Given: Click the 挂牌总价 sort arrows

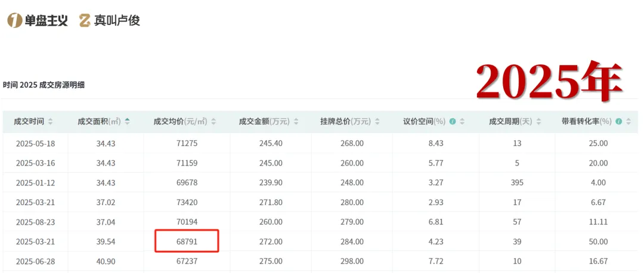Looking at the screenshot, I should 377,122.
